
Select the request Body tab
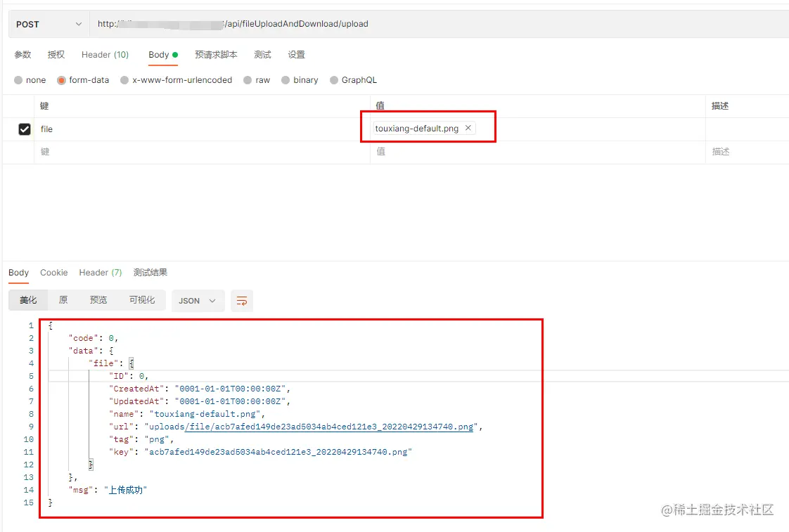[x=163, y=54]
